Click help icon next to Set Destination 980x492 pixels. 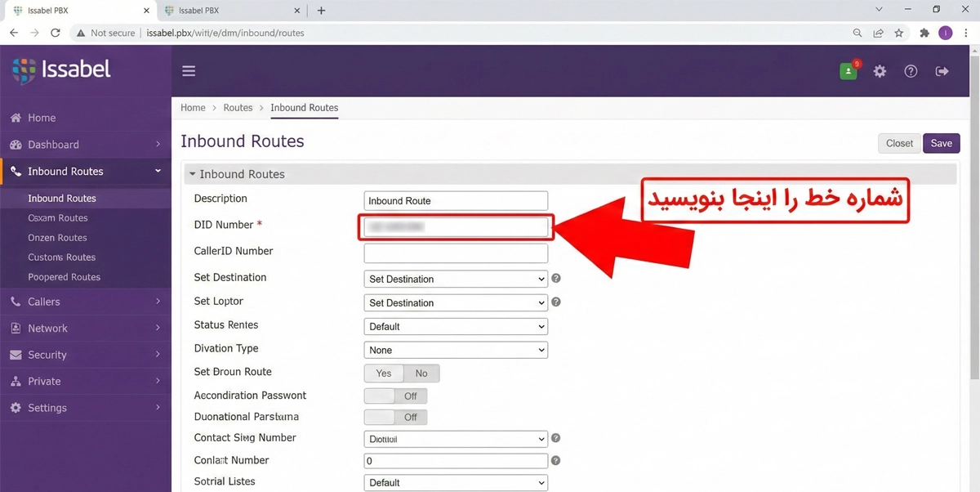click(556, 279)
